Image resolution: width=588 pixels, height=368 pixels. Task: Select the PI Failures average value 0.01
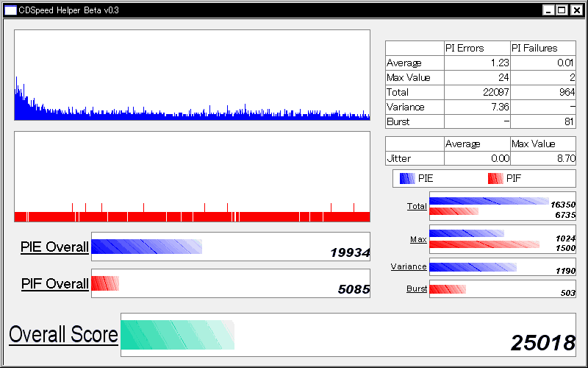[565, 63]
